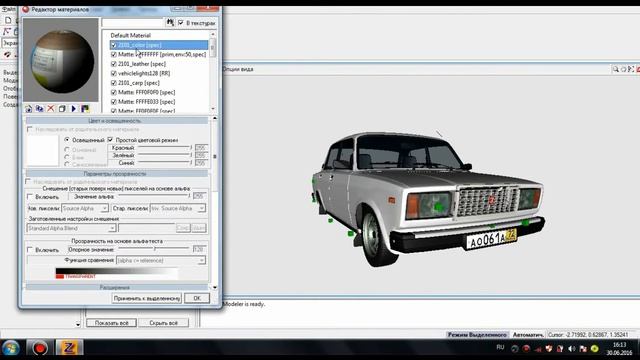Collapse the 'Параметры прозрачности' section header
The width and height of the screenshot is (640, 360).
click(x=116, y=173)
